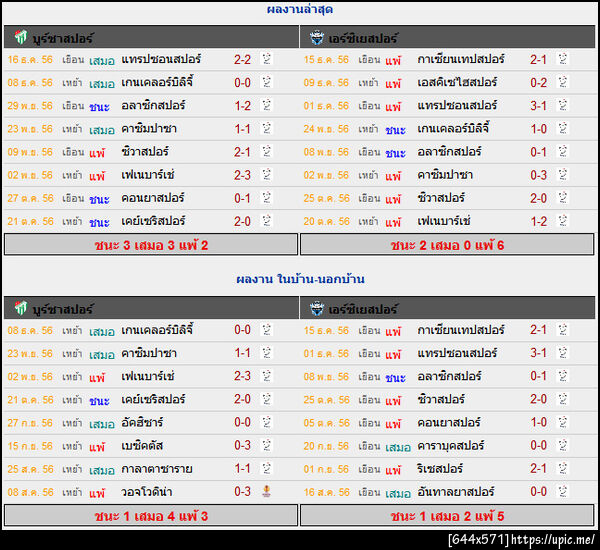Select the เอร์ซิเยสปอร์ team name in ผลงาน ในบ้าน-นอกบ้าน header
This screenshot has width=600, height=550.
point(362,309)
